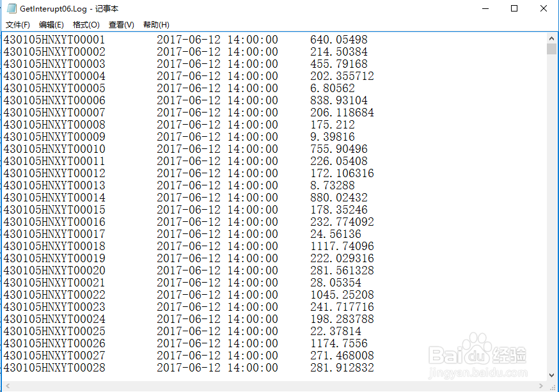
Task: Click ID 430105HNXYT00005
Action: pos(54,88)
